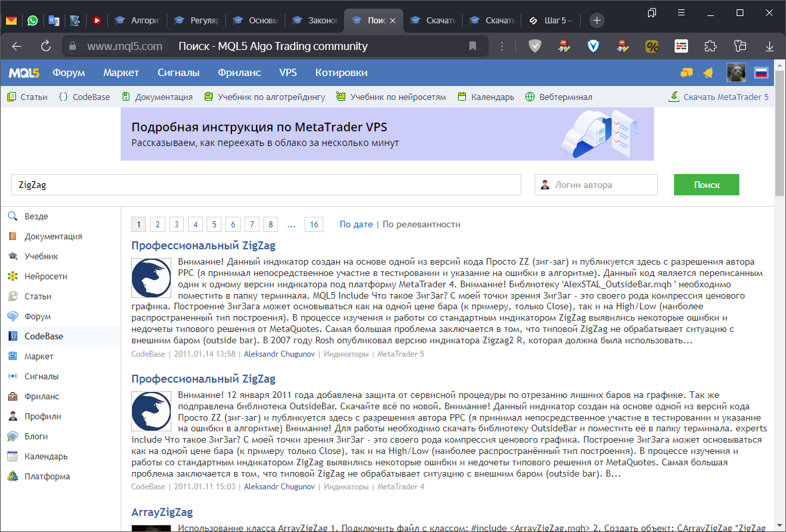Click the browser back arrow
This screenshot has width=786, height=532.
[x=17, y=46]
